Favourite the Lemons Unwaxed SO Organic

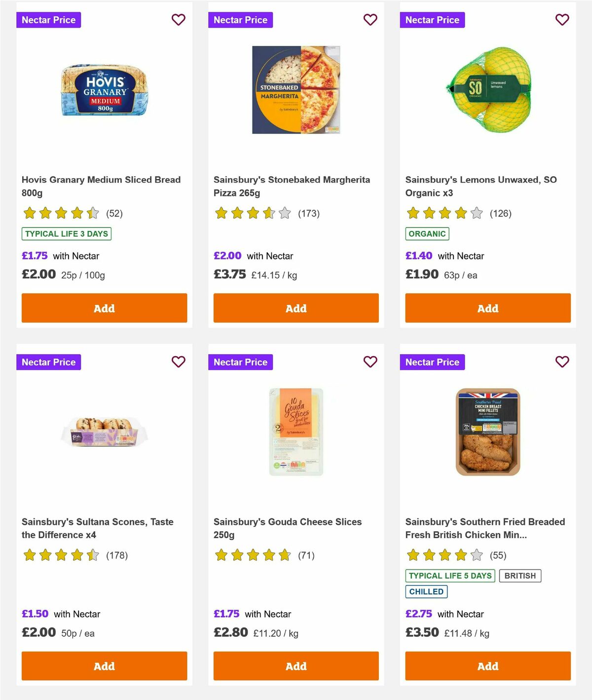point(562,20)
